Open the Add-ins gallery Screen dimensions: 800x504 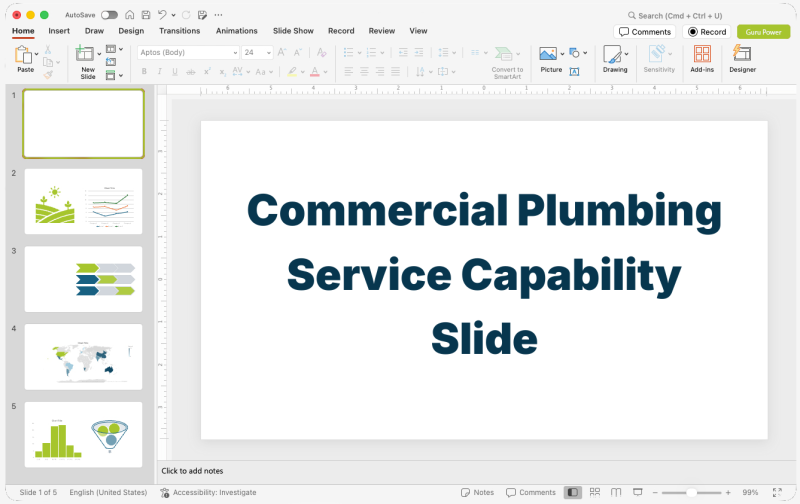point(702,59)
